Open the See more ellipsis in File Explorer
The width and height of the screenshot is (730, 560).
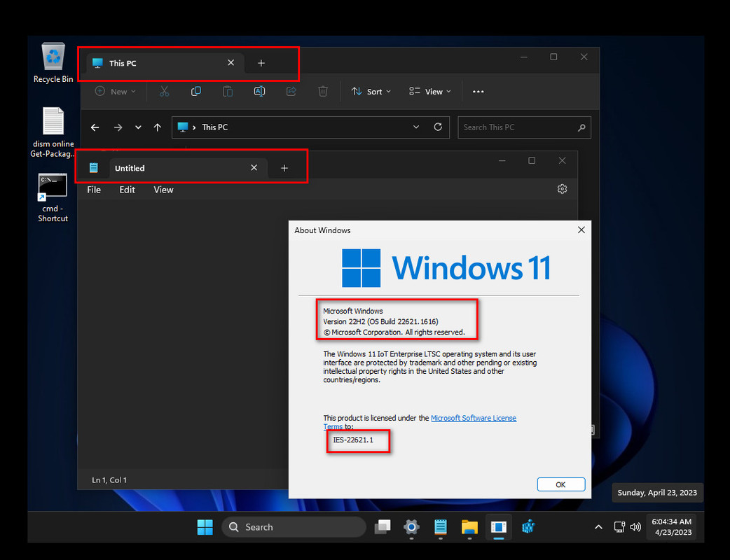point(478,92)
